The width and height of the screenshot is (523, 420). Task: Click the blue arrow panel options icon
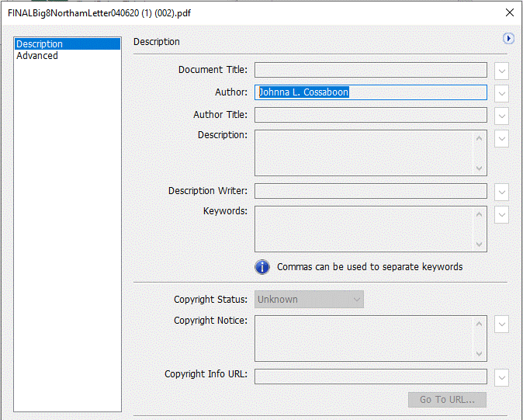508,39
